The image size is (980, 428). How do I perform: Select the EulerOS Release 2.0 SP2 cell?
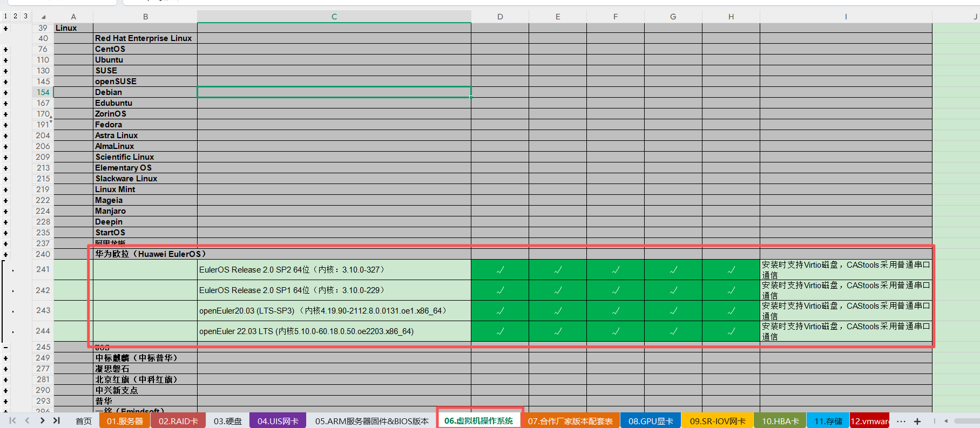click(x=334, y=269)
